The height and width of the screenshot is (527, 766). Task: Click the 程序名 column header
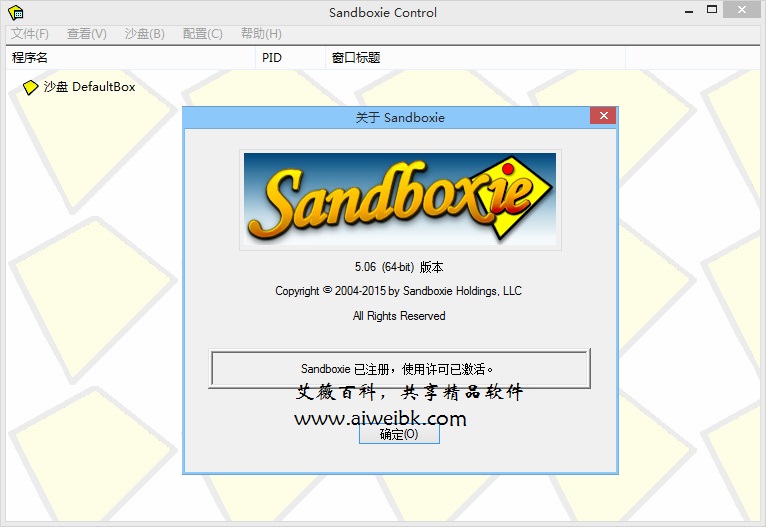click(131, 58)
